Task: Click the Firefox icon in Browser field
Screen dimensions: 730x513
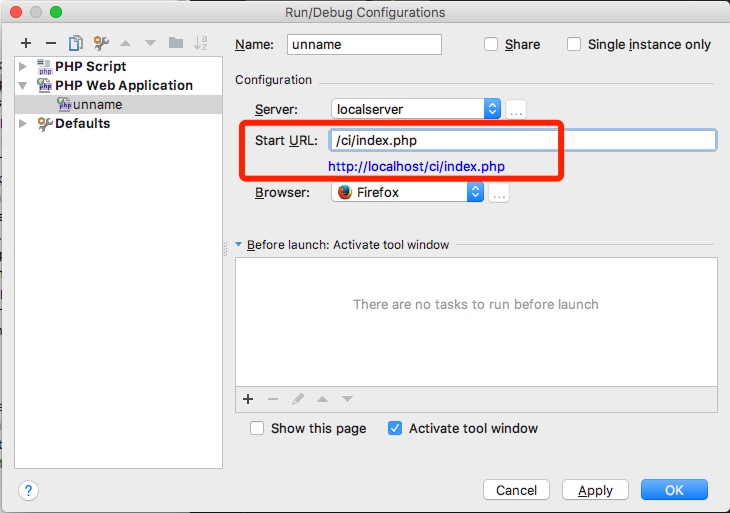Action: click(x=345, y=192)
